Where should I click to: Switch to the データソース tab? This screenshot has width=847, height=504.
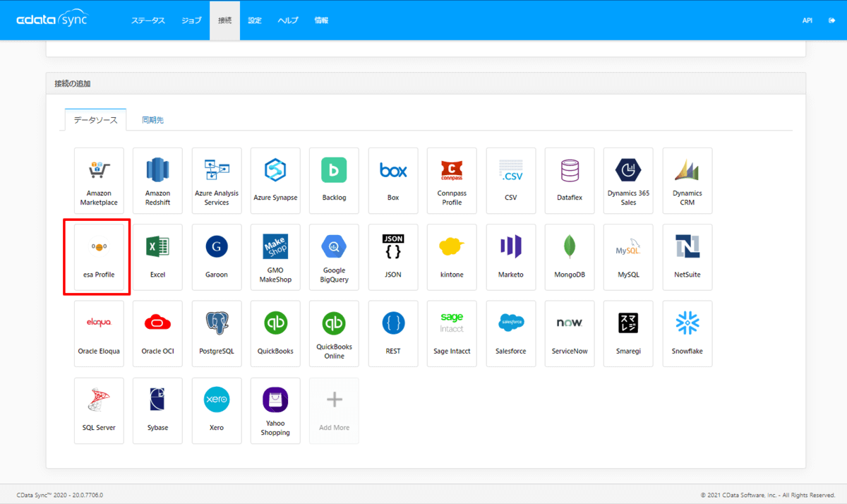tap(95, 120)
